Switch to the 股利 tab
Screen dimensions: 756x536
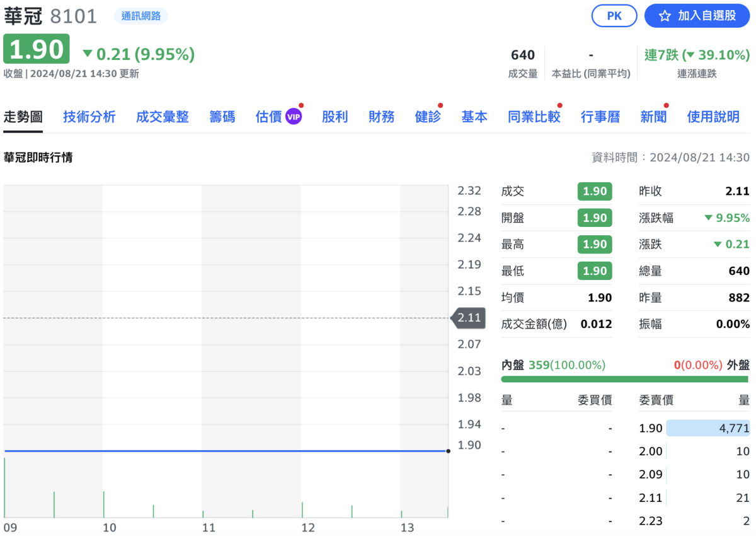tap(335, 117)
